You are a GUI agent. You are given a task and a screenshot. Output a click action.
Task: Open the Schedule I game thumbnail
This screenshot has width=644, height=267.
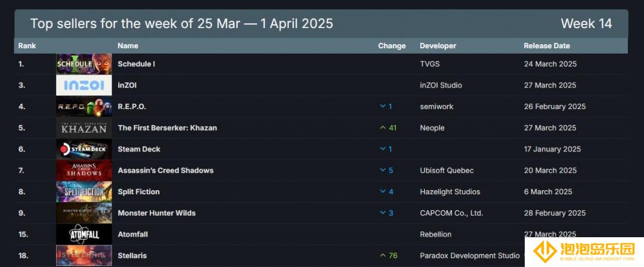84,64
